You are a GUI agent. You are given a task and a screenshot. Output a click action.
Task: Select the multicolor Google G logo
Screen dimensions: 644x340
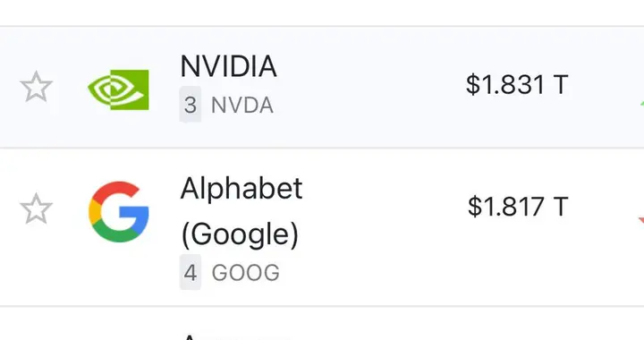click(119, 211)
